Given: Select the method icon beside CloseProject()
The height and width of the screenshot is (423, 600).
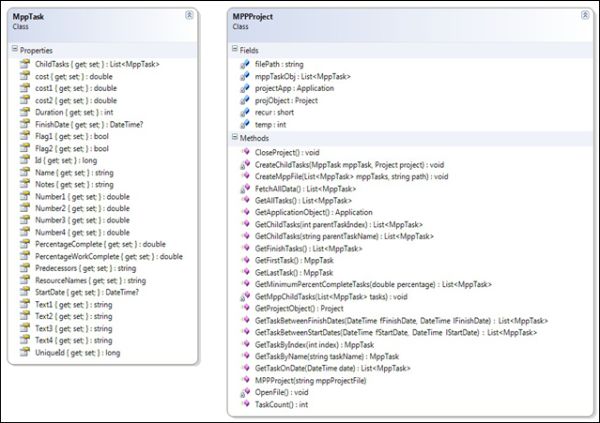Looking at the screenshot, I should [244, 150].
